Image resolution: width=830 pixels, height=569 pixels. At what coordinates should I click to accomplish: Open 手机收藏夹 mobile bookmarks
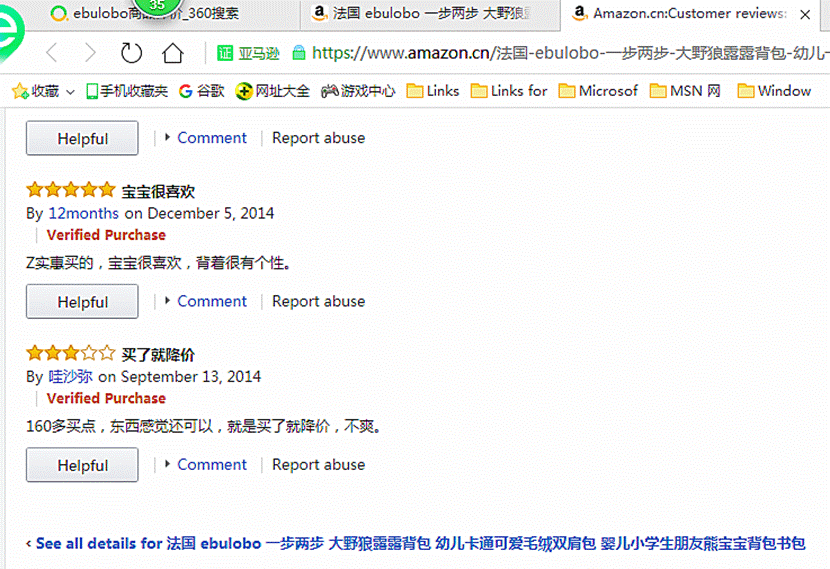126,91
